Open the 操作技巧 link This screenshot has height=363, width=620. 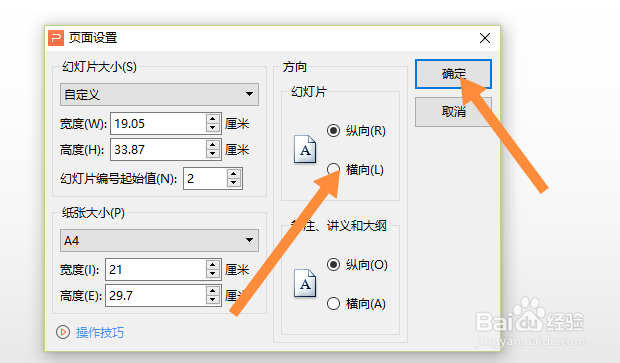click(100, 333)
